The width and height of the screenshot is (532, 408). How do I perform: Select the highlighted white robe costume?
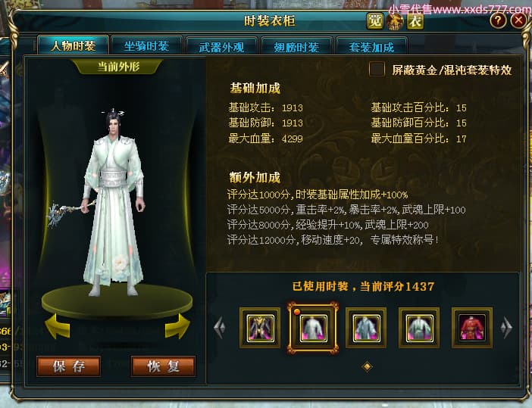313,328
